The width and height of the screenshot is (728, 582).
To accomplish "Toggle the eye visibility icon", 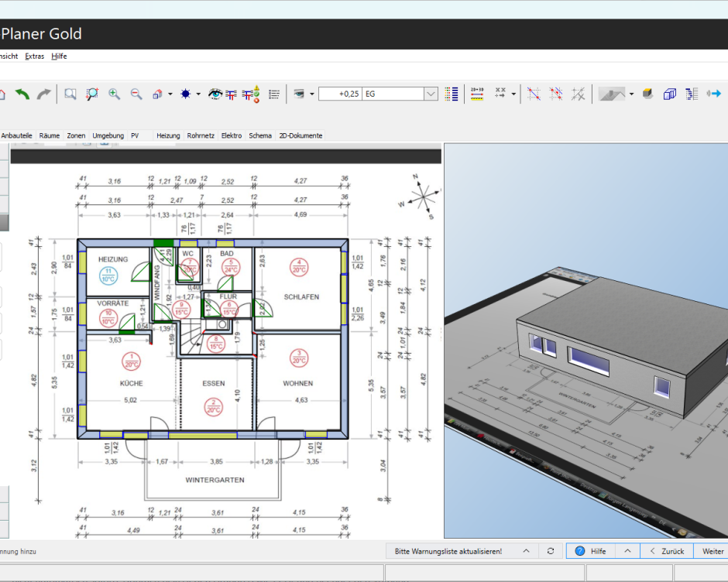I will click(215, 94).
